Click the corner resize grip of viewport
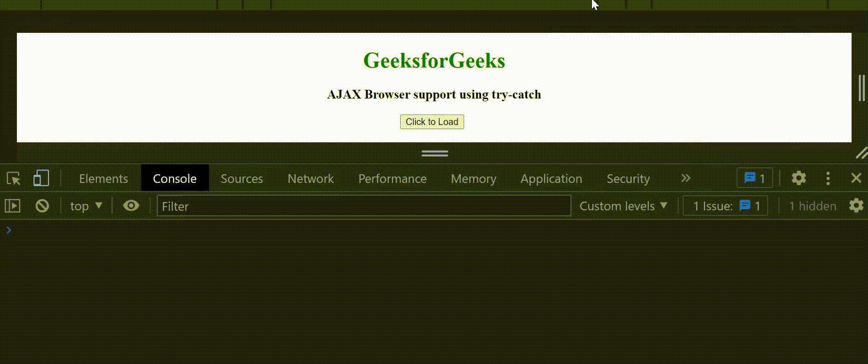 click(861, 153)
